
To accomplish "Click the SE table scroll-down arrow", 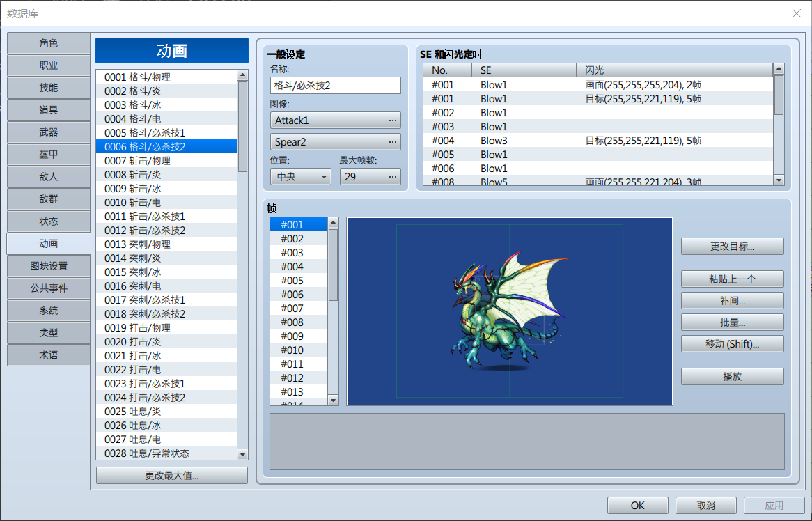I will pyautogui.click(x=779, y=180).
